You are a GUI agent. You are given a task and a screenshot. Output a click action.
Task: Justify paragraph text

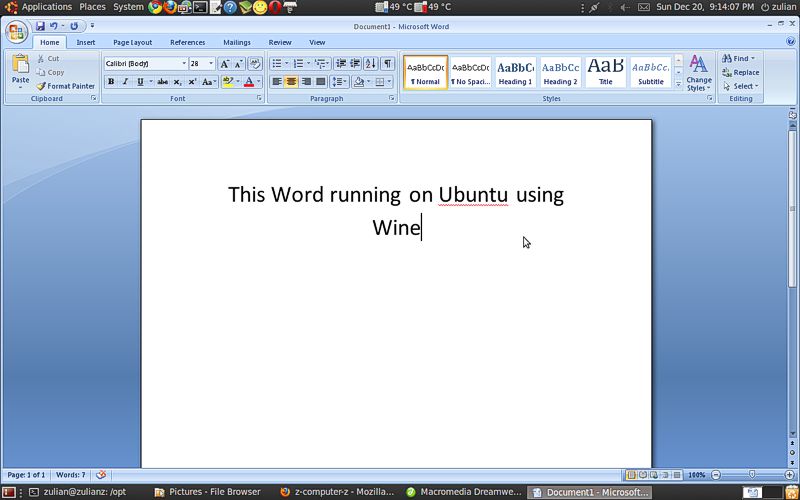click(320, 82)
